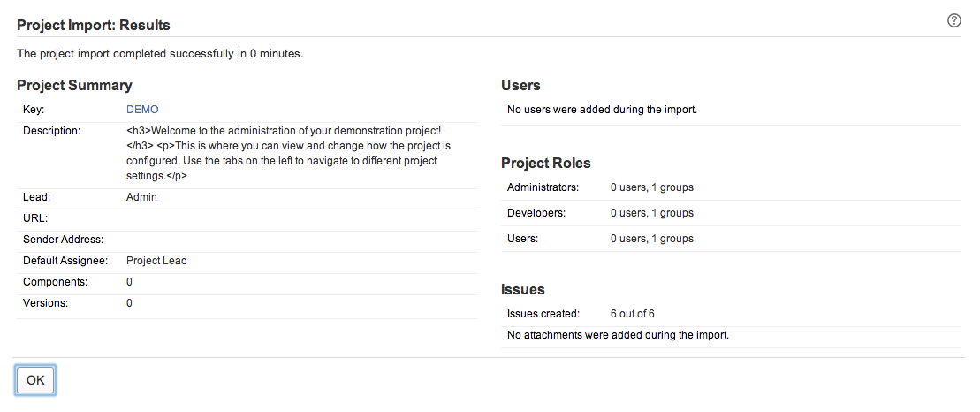Click the Lead value Admin
Image resolution: width=980 pixels, height=412 pixels.
tap(141, 197)
